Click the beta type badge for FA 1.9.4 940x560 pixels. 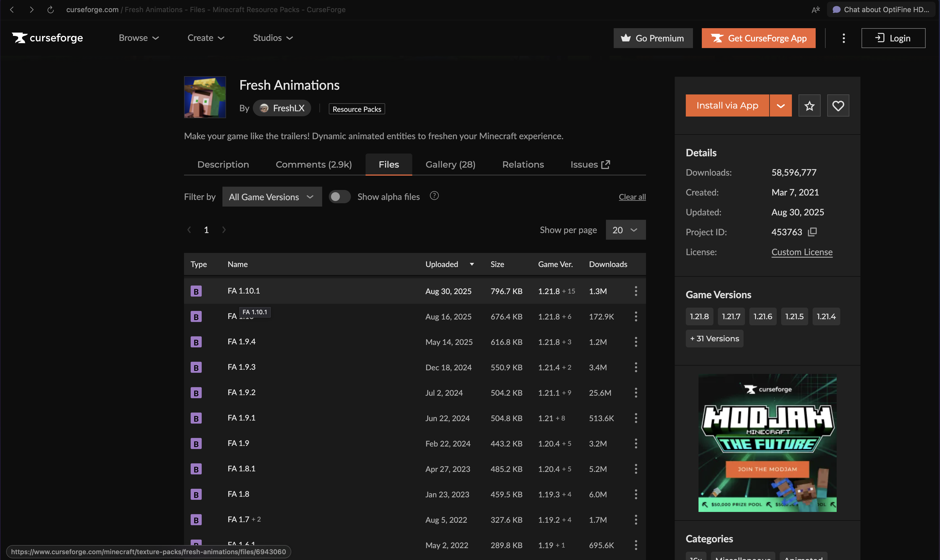(x=196, y=342)
